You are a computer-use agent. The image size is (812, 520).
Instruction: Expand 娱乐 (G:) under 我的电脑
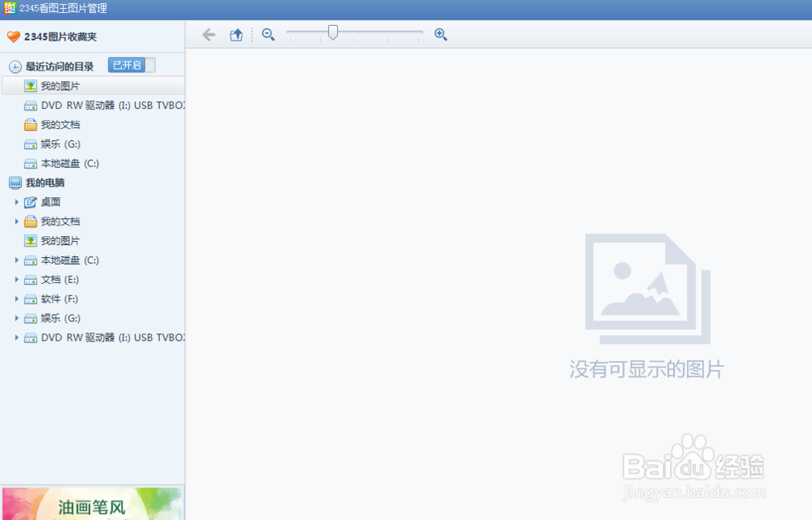[16, 318]
